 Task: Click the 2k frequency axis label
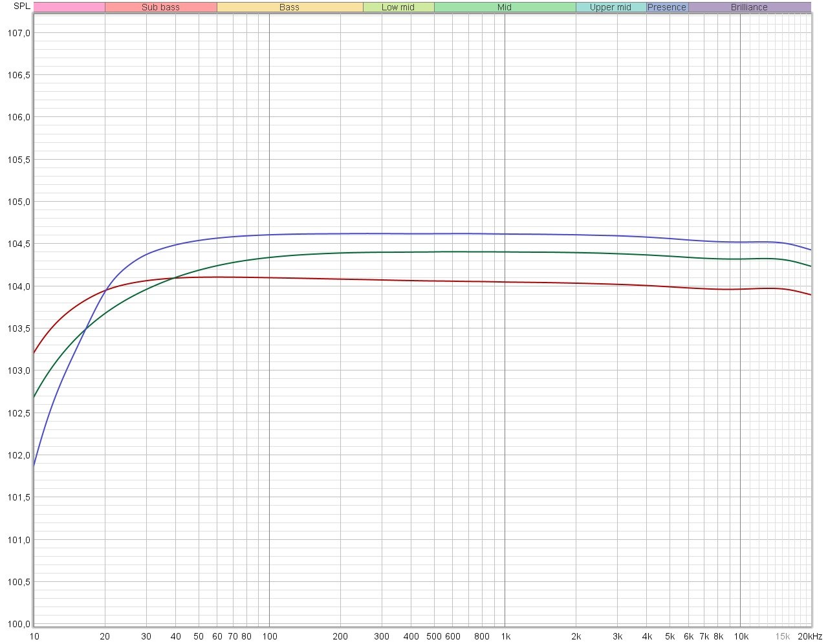[x=576, y=636]
